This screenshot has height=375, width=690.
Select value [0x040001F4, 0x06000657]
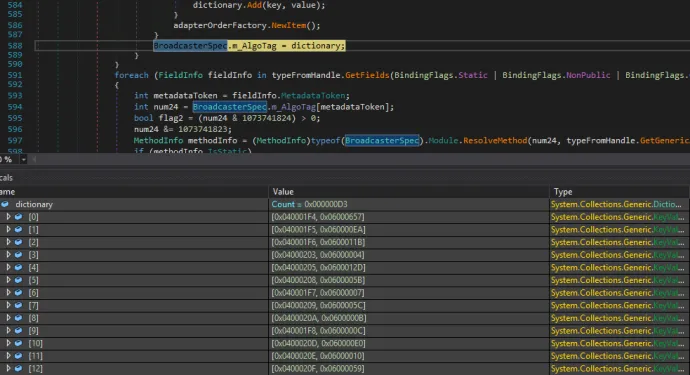[x=318, y=217]
